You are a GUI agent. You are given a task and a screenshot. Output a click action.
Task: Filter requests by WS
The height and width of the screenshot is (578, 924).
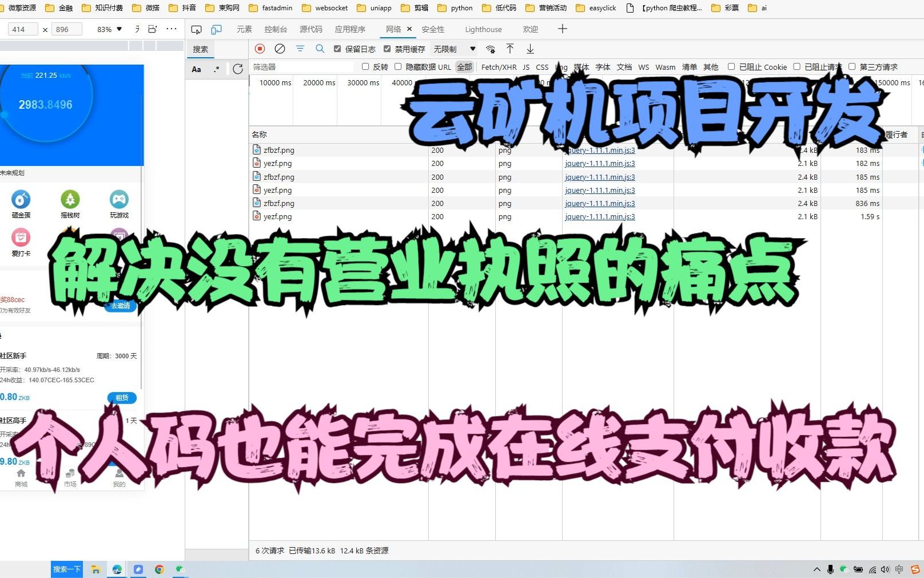pos(644,67)
